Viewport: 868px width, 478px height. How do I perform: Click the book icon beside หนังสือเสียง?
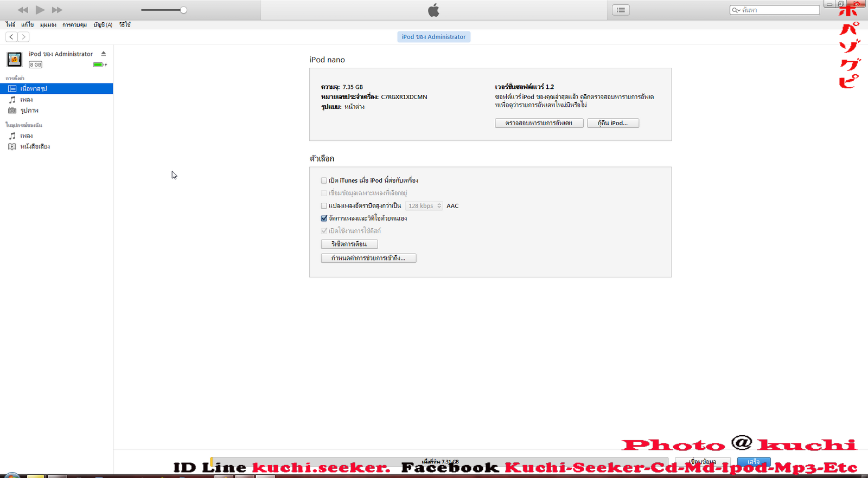coord(12,147)
